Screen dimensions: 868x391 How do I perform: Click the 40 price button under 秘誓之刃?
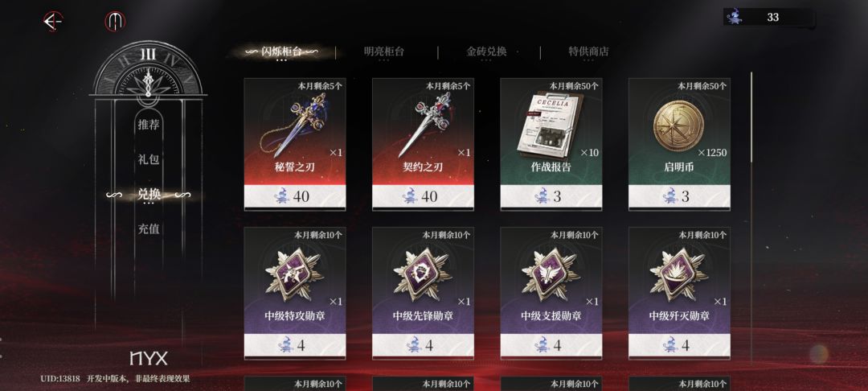coord(295,197)
